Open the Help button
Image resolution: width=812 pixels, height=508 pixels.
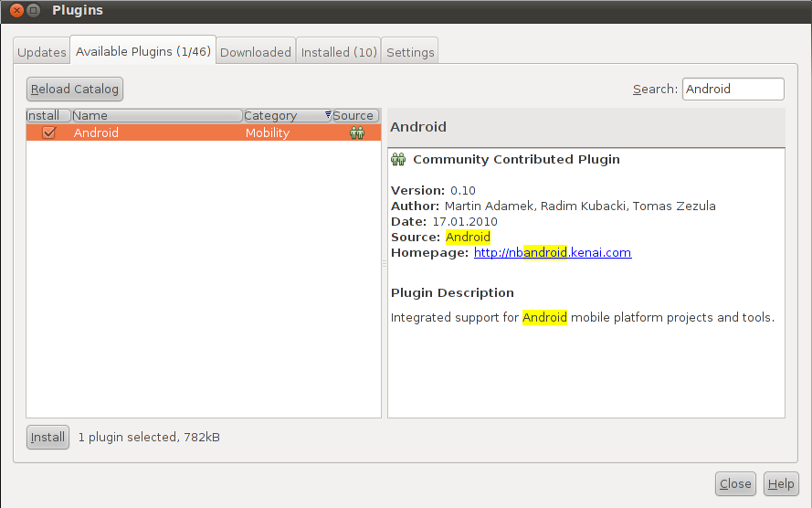781,483
